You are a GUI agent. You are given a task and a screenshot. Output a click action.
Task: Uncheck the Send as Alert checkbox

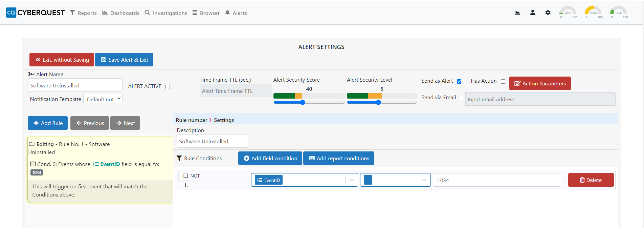[459, 81]
